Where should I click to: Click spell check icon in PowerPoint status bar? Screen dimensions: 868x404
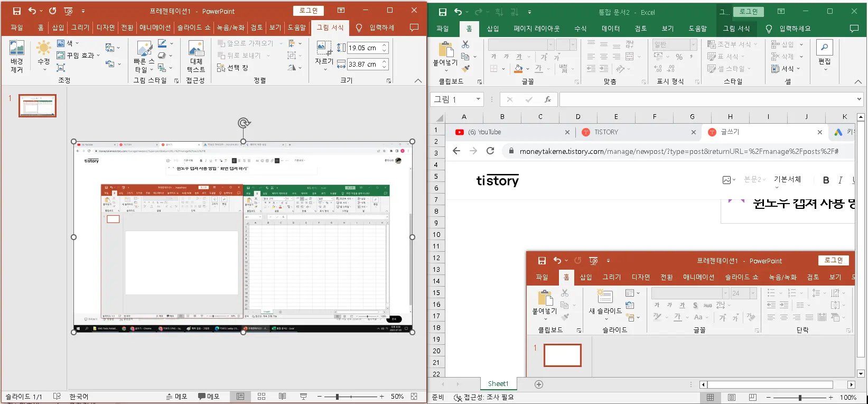pyautogui.click(x=57, y=397)
